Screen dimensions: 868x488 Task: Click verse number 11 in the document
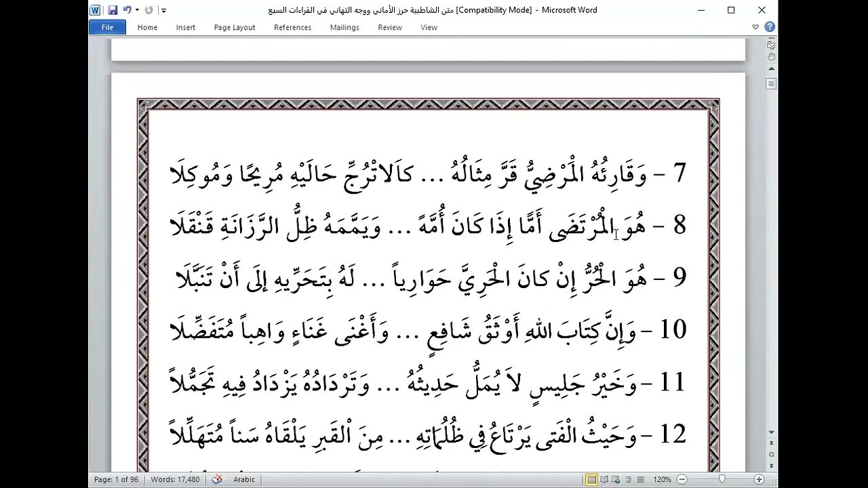point(673,382)
